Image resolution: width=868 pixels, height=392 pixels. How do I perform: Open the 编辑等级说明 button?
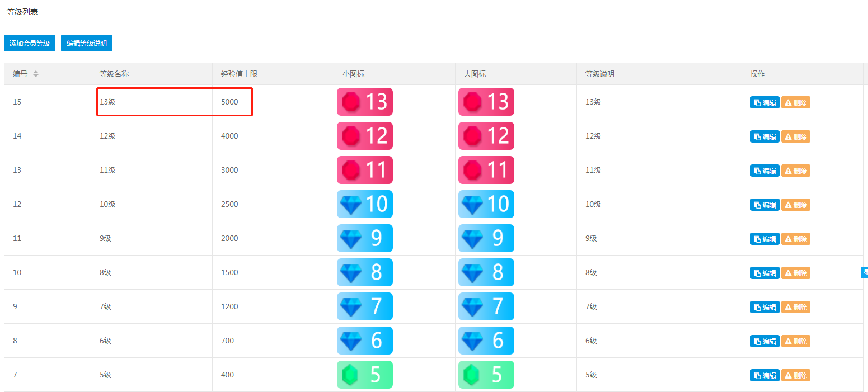[87, 43]
